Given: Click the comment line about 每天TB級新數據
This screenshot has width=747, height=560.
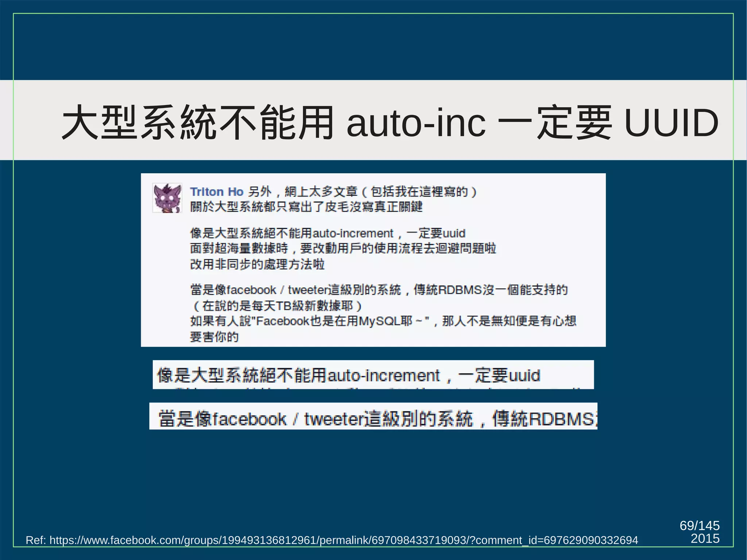Looking at the screenshot, I should tap(276, 306).
